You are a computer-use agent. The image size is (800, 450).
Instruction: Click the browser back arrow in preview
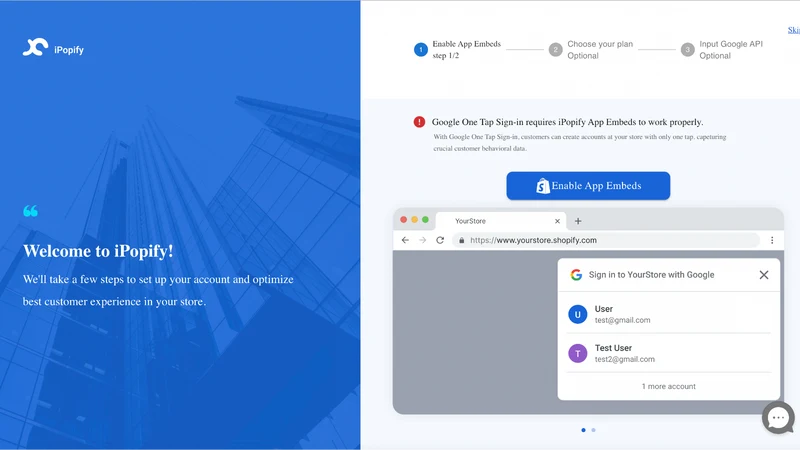tap(405, 240)
